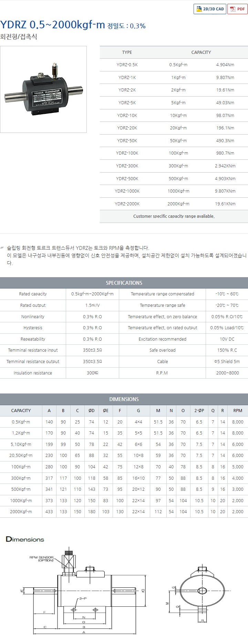The image size is (248, 644).
Task: Click the page title YDRZ 0.5~2000kgf-m
Action: pos(52,25)
